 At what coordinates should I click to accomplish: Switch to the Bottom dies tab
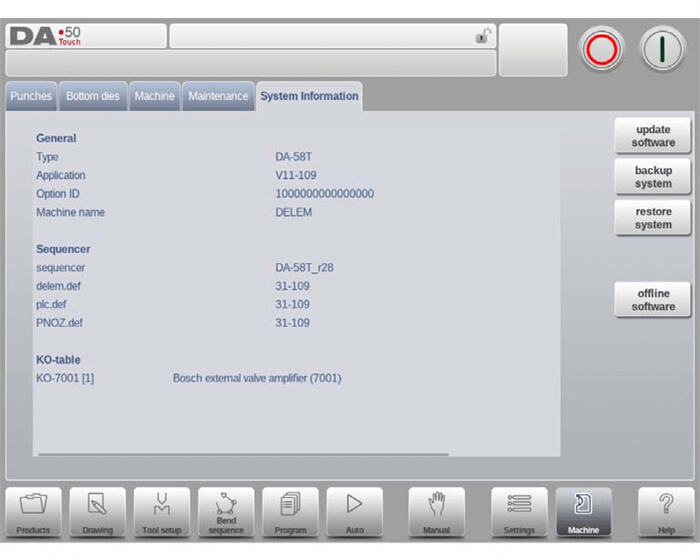coord(93,97)
